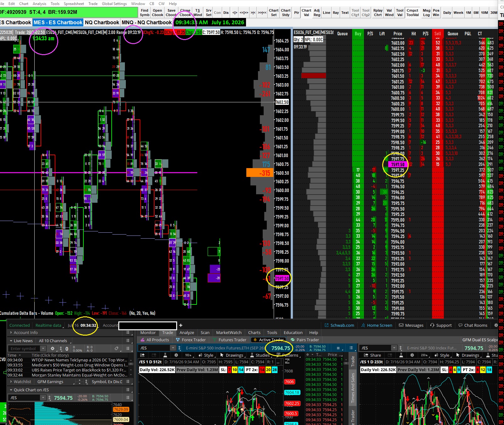Click the Time and Sales settings gear
The width and height of the screenshot is (504, 425).
pyautogui.click(x=308, y=354)
